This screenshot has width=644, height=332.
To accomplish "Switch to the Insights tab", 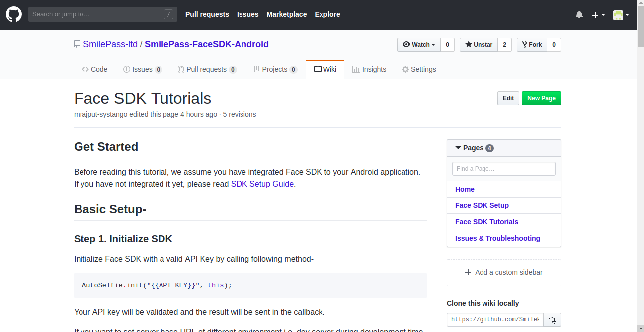I will click(369, 69).
